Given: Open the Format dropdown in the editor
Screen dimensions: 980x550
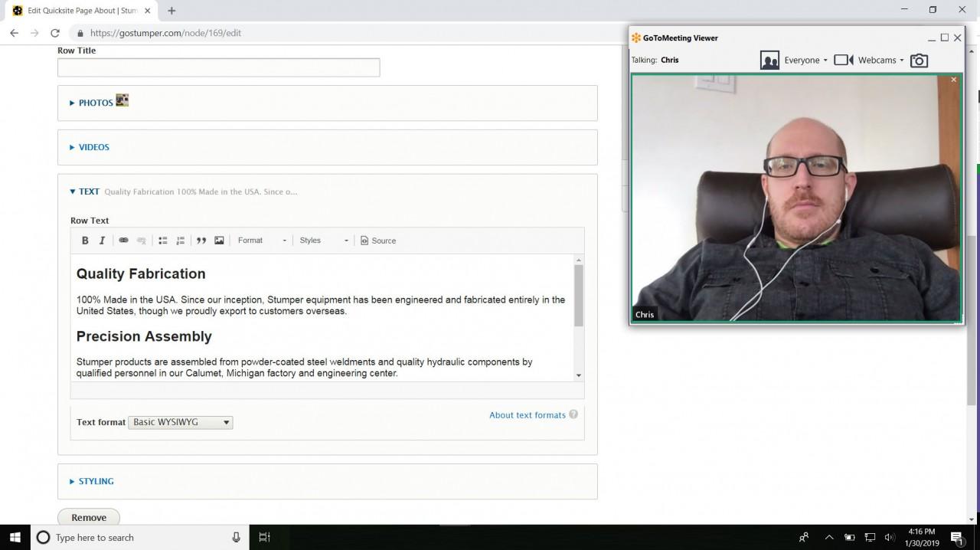Looking at the screenshot, I should 262,241.
